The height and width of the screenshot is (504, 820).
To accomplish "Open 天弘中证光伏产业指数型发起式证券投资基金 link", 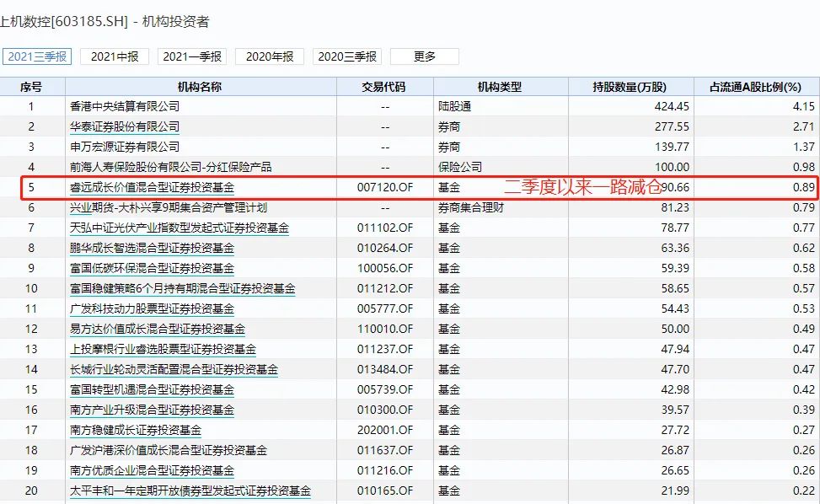I will pyautogui.click(x=180, y=228).
